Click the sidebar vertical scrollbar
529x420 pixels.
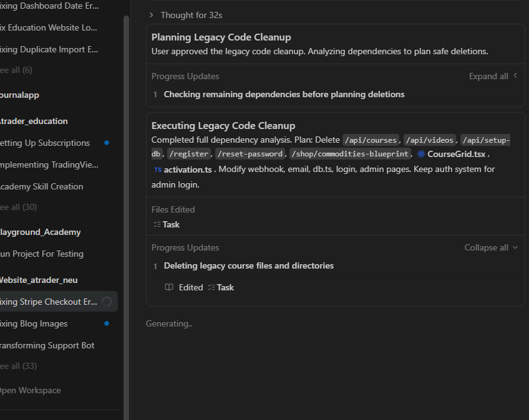coord(127,187)
